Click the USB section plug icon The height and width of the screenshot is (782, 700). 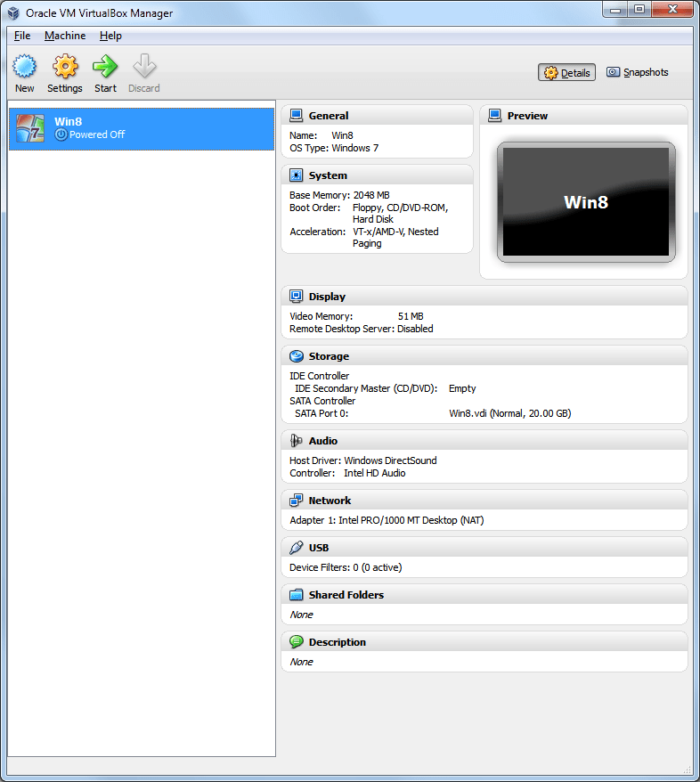pos(297,548)
